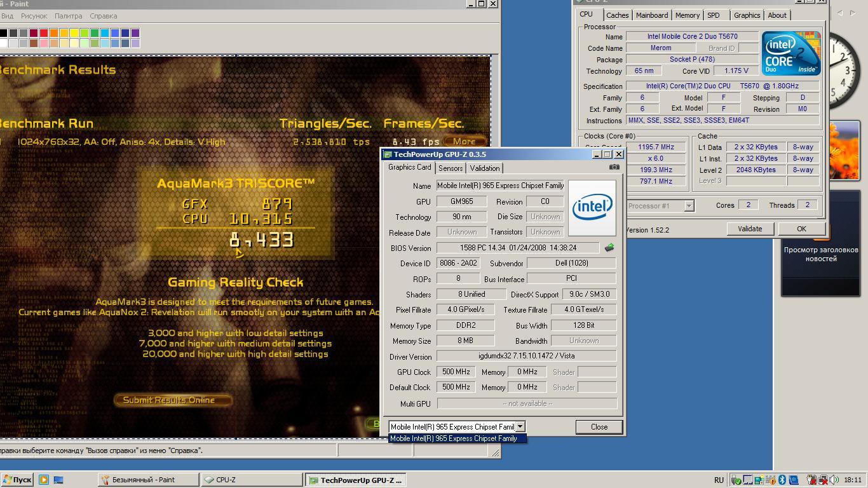This screenshot has width=868, height=488.
Task: Switch to the Безымянный - Paint taskbar button
Action: coord(147,480)
